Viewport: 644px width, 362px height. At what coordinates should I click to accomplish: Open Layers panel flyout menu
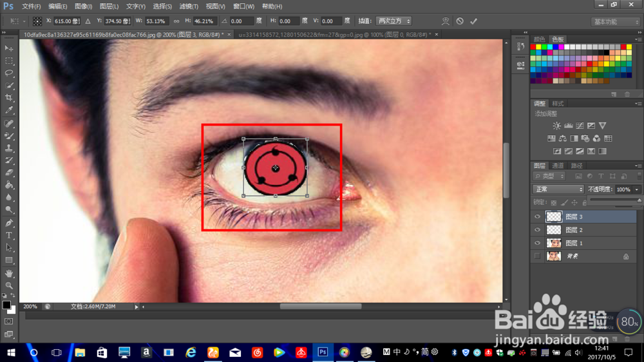coord(638,166)
